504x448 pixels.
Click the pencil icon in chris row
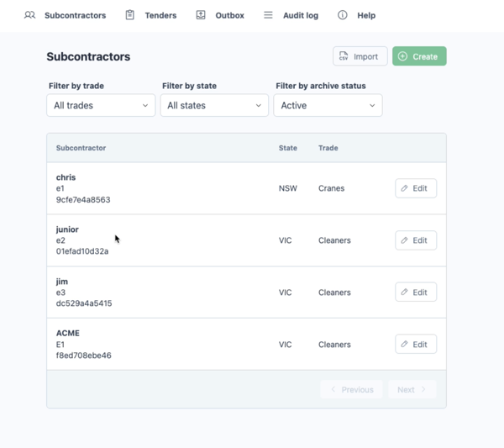(405, 188)
